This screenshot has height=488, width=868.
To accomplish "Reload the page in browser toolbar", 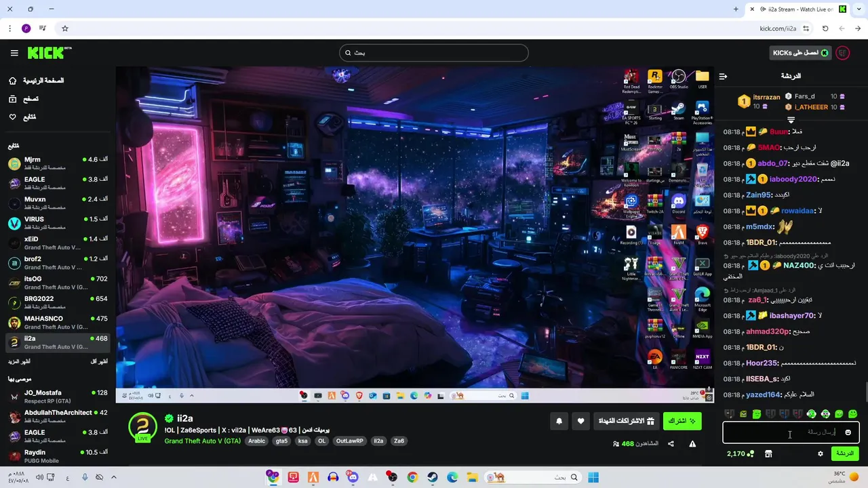I will (825, 28).
